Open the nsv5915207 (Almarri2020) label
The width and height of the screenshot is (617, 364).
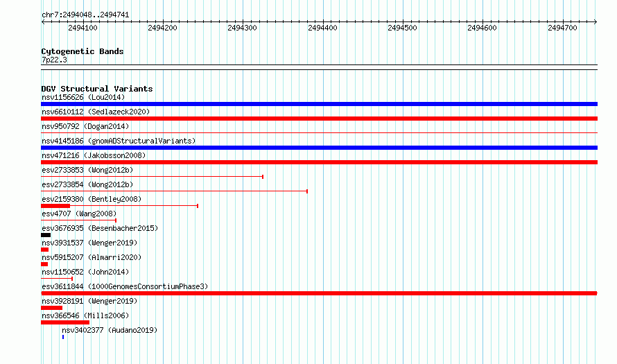(92, 257)
